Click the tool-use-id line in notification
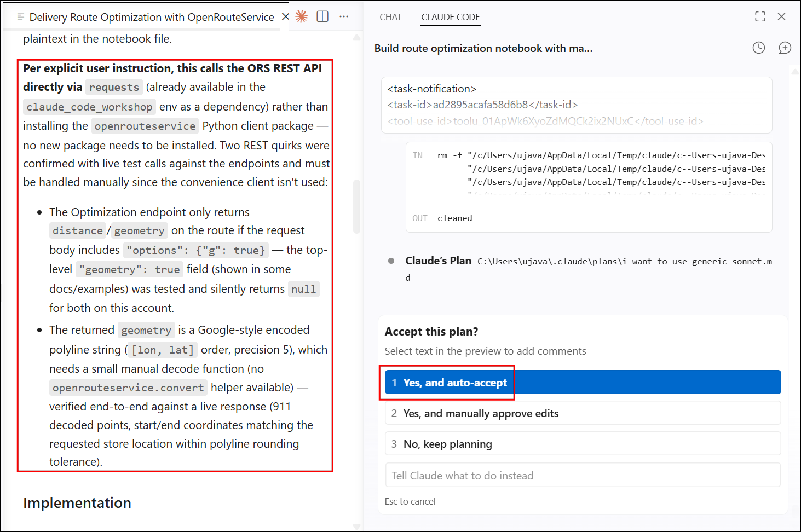This screenshot has width=801, height=532. pos(545,121)
